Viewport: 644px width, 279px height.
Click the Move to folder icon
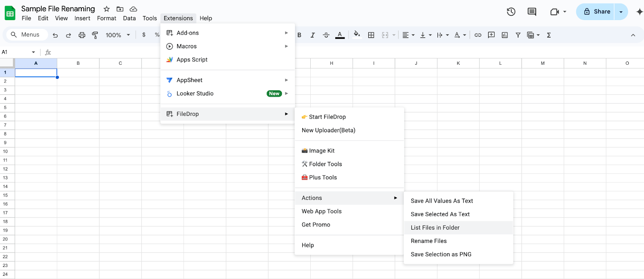[x=120, y=9]
